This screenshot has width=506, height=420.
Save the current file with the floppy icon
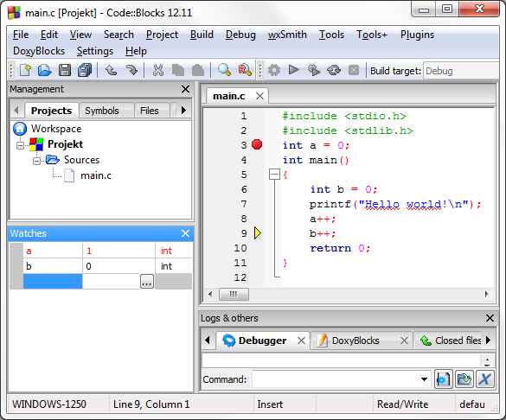coord(65,70)
